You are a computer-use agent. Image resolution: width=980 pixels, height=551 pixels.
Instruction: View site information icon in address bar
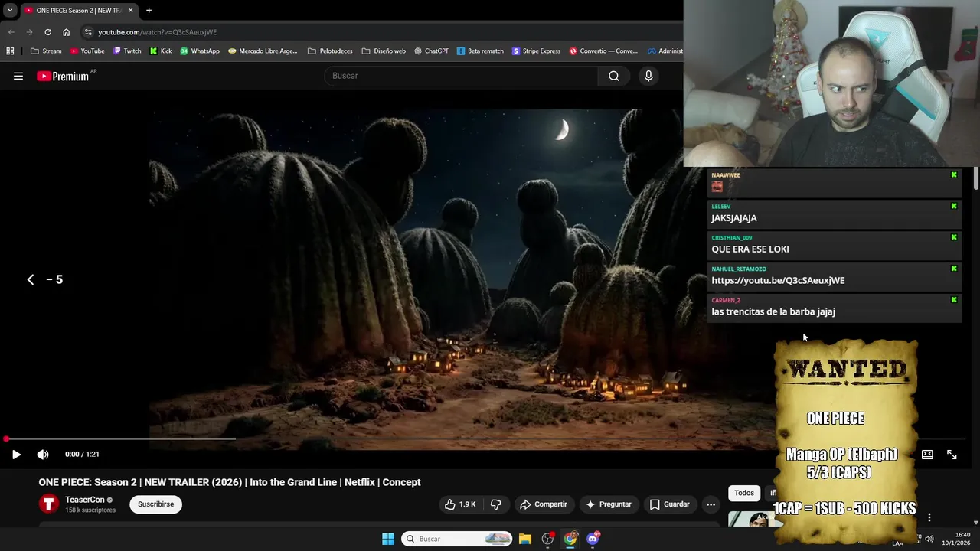pyautogui.click(x=88, y=32)
